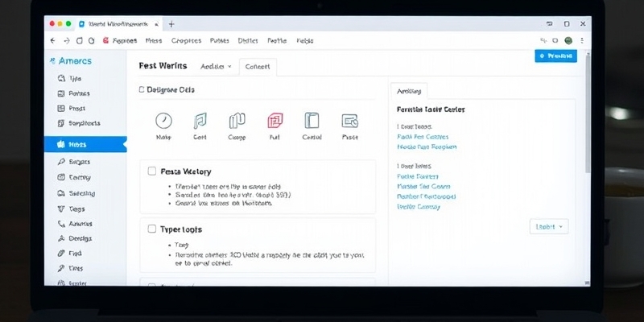
Task: Open the dropdown button in right panel
Action: [549, 226]
